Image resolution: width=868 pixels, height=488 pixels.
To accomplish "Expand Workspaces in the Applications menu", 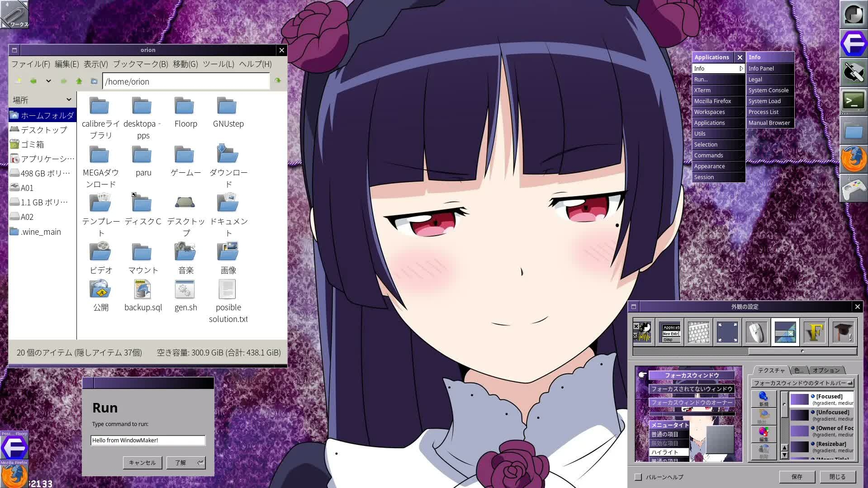I will click(x=718, y=112).
